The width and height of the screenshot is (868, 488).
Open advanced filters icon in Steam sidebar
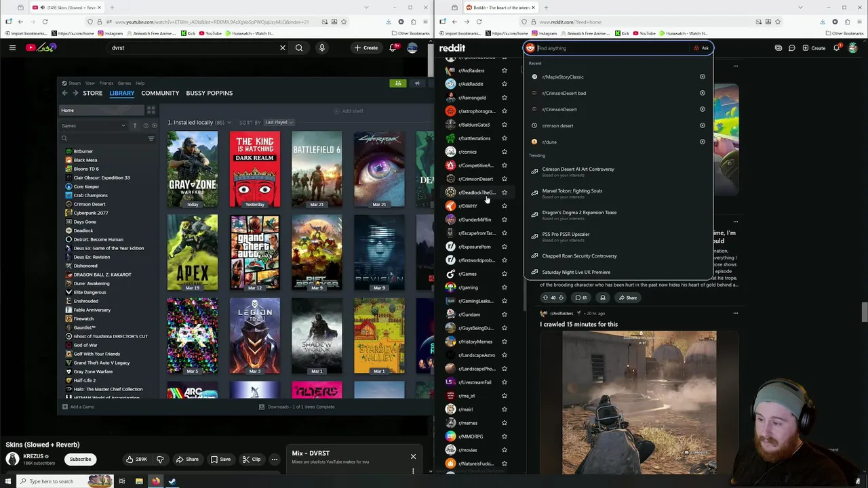[151, 138]
